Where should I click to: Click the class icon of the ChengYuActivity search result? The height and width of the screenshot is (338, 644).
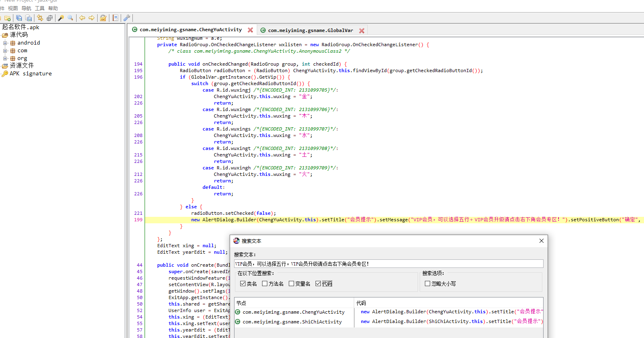click(x=238, y=312)
